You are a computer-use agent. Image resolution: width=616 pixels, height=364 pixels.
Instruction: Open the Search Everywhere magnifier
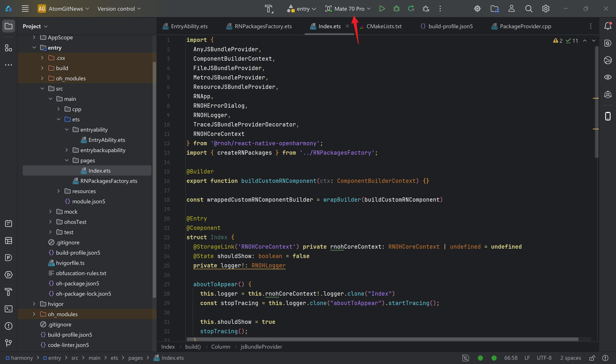pyautogui.click(x=529, y=9)
